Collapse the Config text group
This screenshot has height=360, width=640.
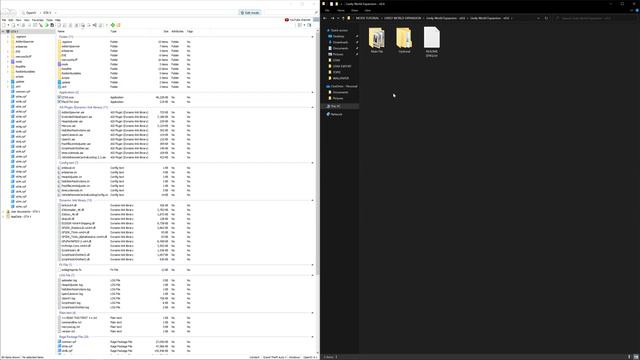[313, 163]
